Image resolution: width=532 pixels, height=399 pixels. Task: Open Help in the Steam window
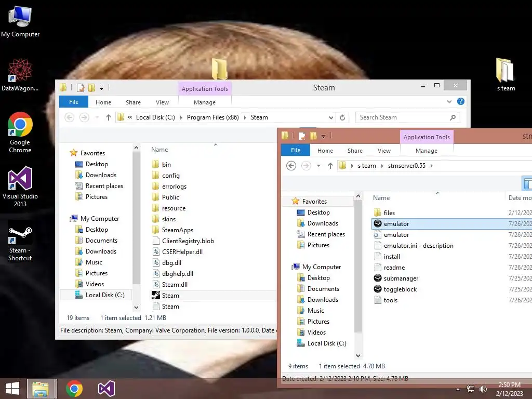[460, 101]
